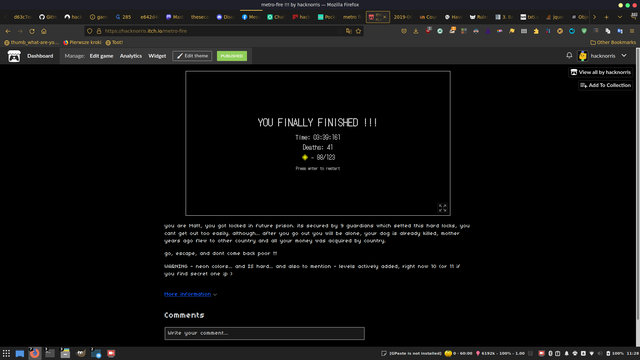Open the itch.io logo home icon
The image size is (640, 360).
pyautogui.click(x=14, y=56)
